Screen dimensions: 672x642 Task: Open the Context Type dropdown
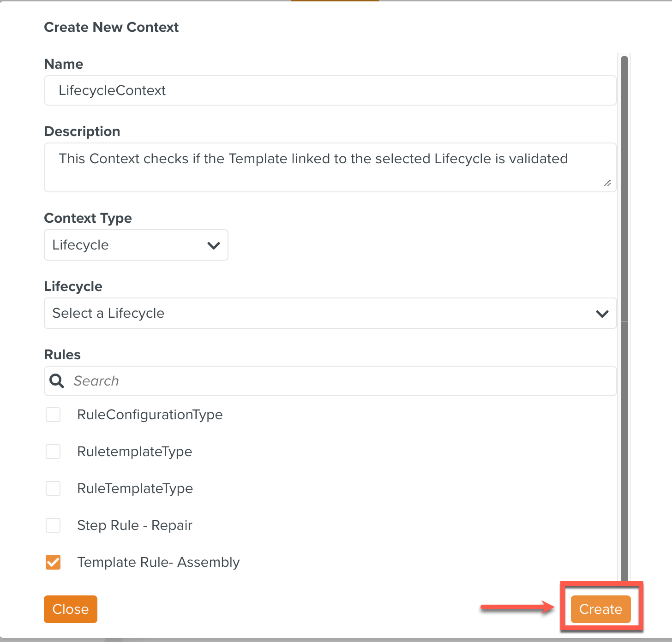[136, 245]
